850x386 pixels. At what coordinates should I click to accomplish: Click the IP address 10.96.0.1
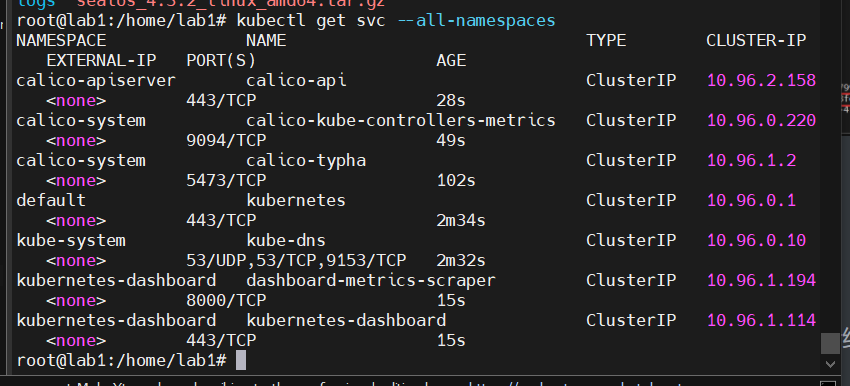point(752,201)
